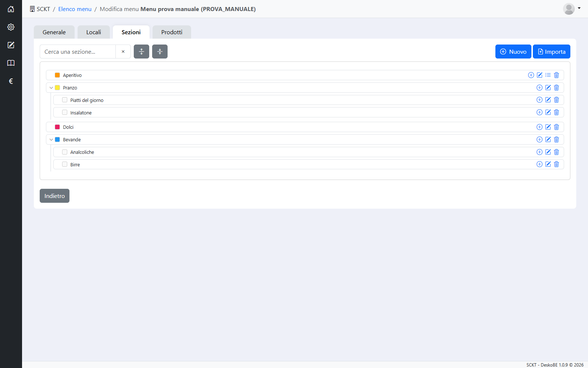The width and height of the screenshot is (588, 368).
Task: Select the Insalatone row label
Action: click(x=81, y=113)
